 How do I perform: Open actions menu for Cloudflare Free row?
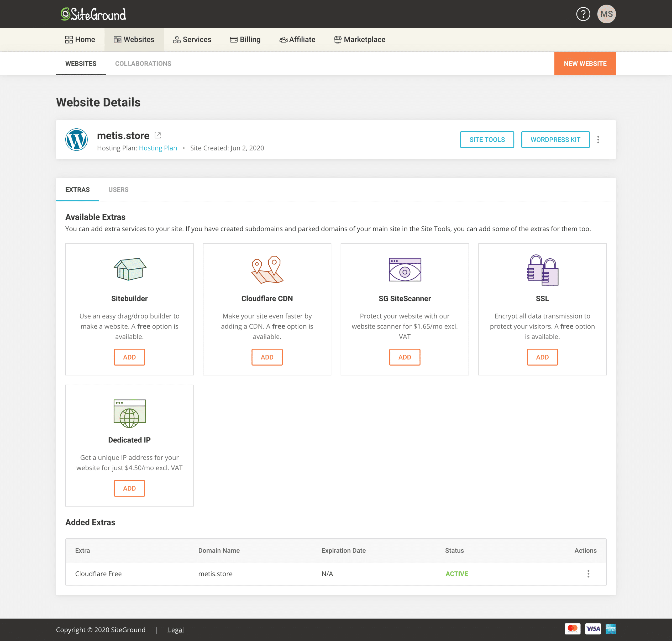588,574
